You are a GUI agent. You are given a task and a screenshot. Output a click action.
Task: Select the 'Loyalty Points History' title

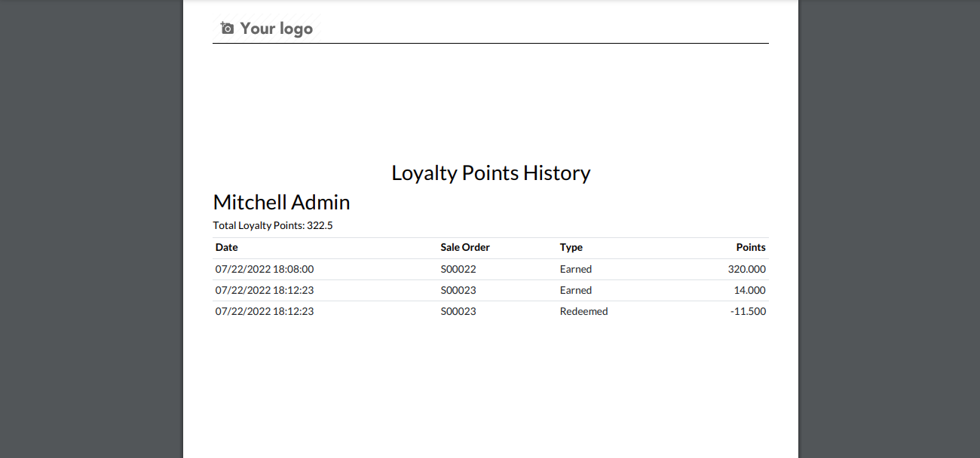point(491,173)
